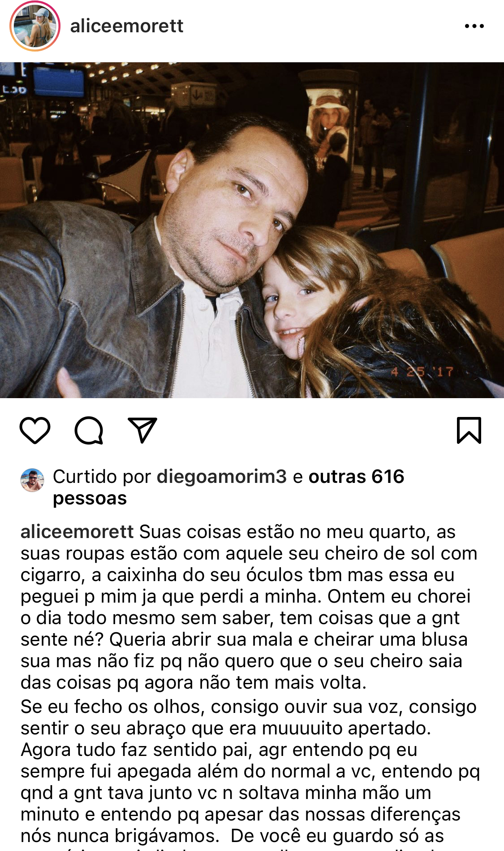Tap the post photo of father and daughter
Viewport: 504px width, 851px height.
[252, 230]
